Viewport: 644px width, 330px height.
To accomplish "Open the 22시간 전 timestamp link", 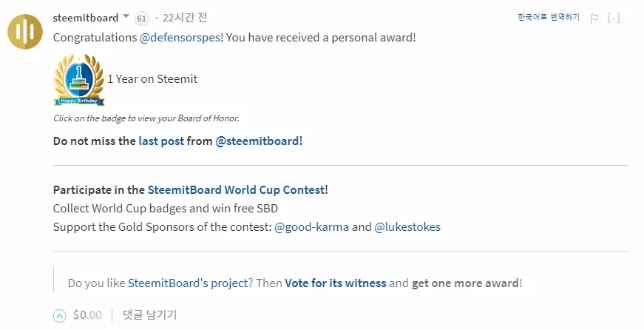I will point(185,18).
